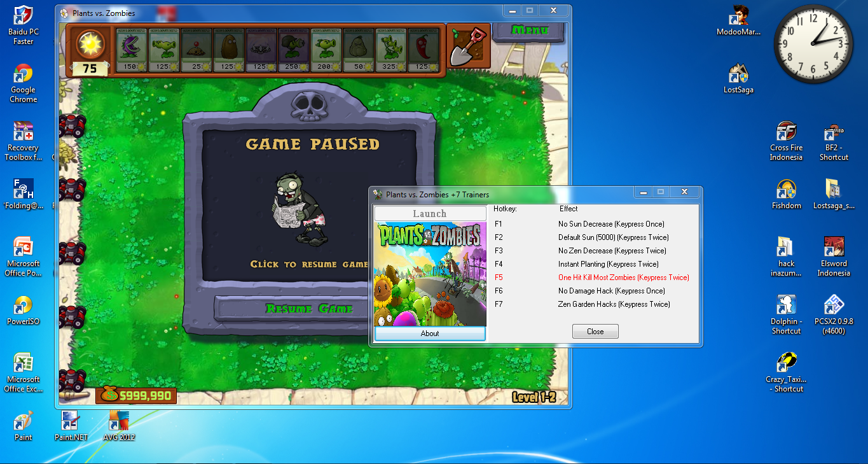Select the red Jalapeno seed packet
The height and width of the screenshot is (464, 868).
[423, 50]
